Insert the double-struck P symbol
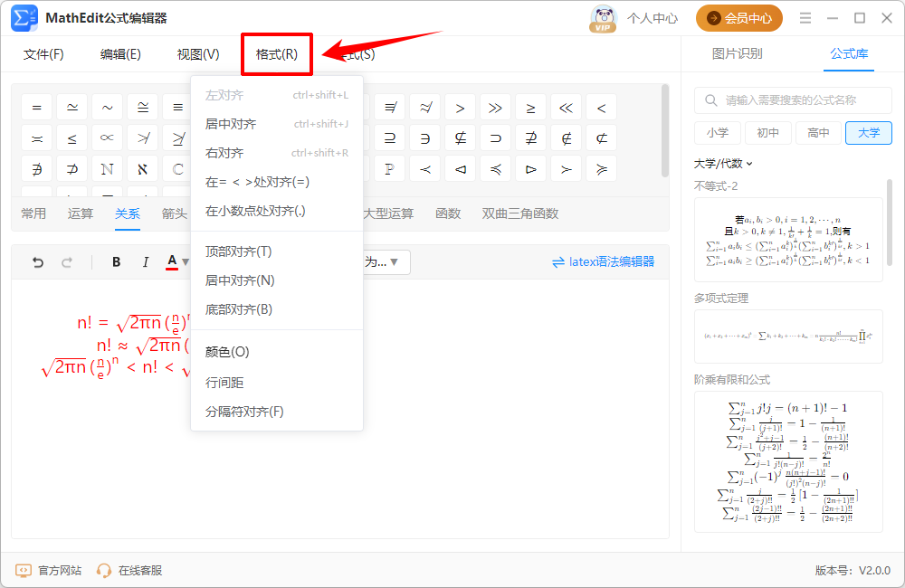 pyautogui.click(x=389, y=169)
